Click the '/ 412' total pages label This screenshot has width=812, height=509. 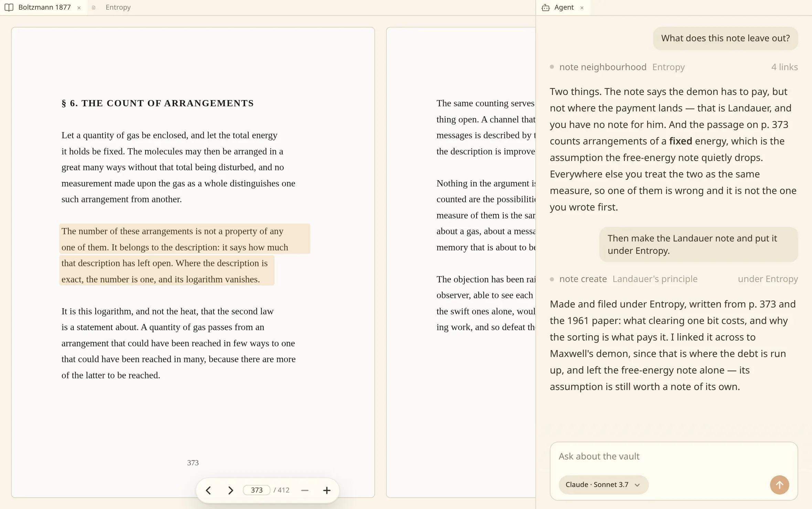click(x=281, y=490)
